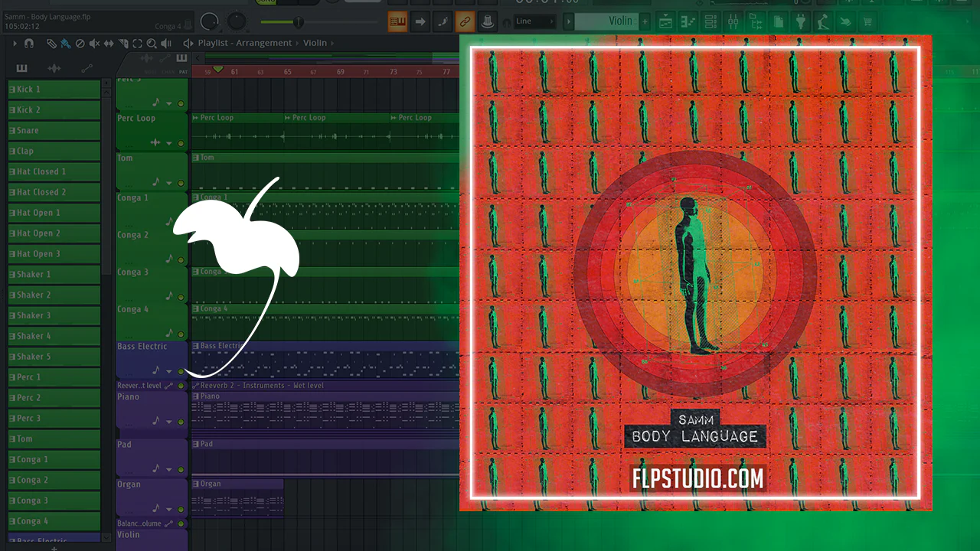Open the shop cart icon
This screenshot has height=551, width=980.
pos(868,21)
